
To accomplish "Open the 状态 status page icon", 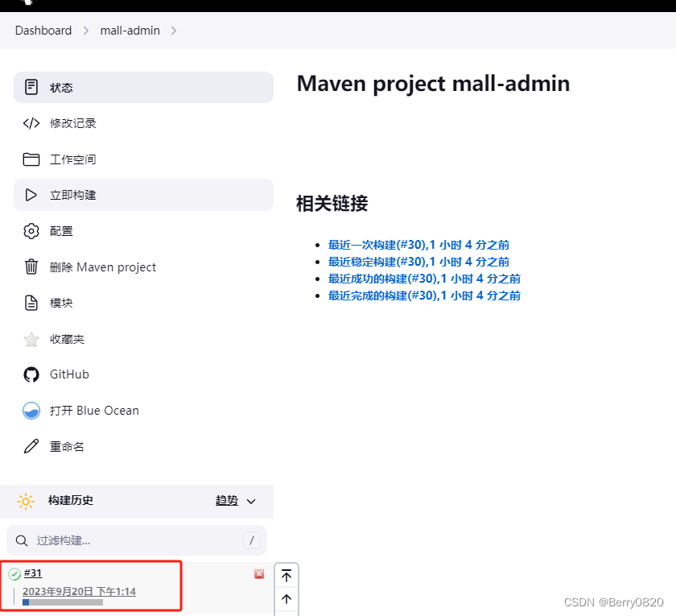I will click(x=31, y=87).
